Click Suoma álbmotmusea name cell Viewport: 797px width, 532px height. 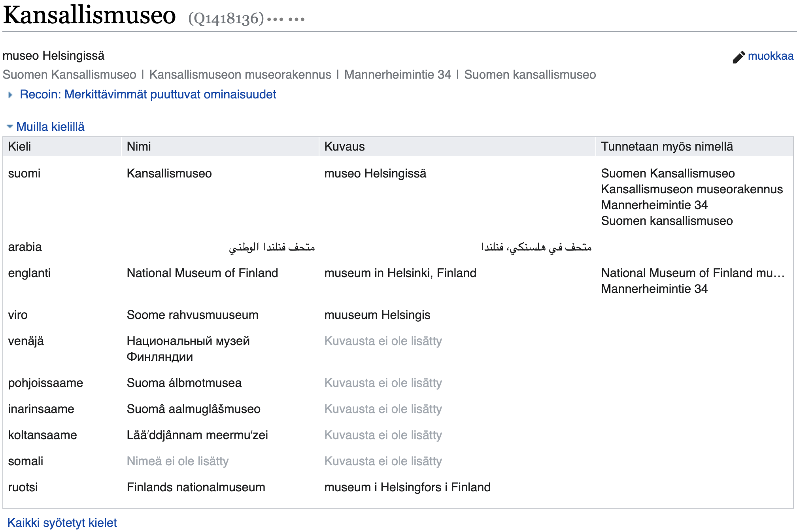(184, 383)
